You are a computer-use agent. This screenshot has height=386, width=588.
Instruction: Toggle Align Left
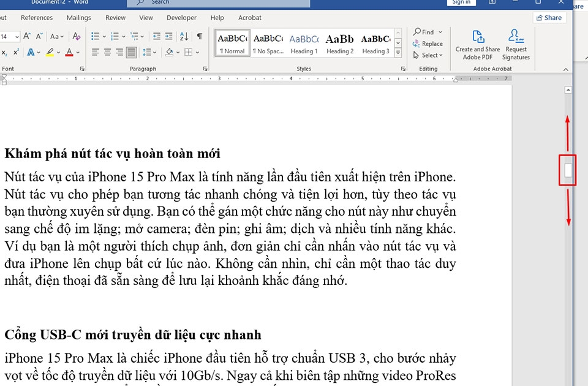tap(96, 52)
